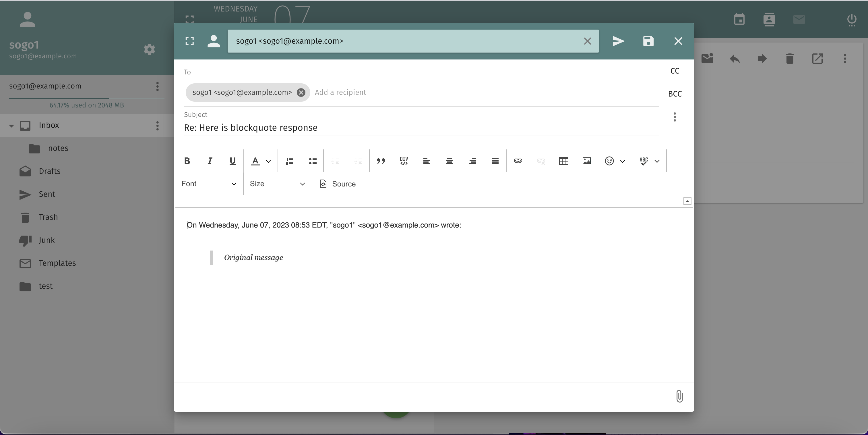
Task: Insert a link in the editor
Action: point(518,161)
